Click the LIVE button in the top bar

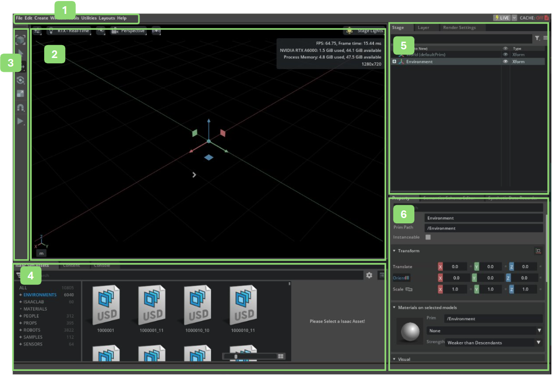(x=502, y=18)
